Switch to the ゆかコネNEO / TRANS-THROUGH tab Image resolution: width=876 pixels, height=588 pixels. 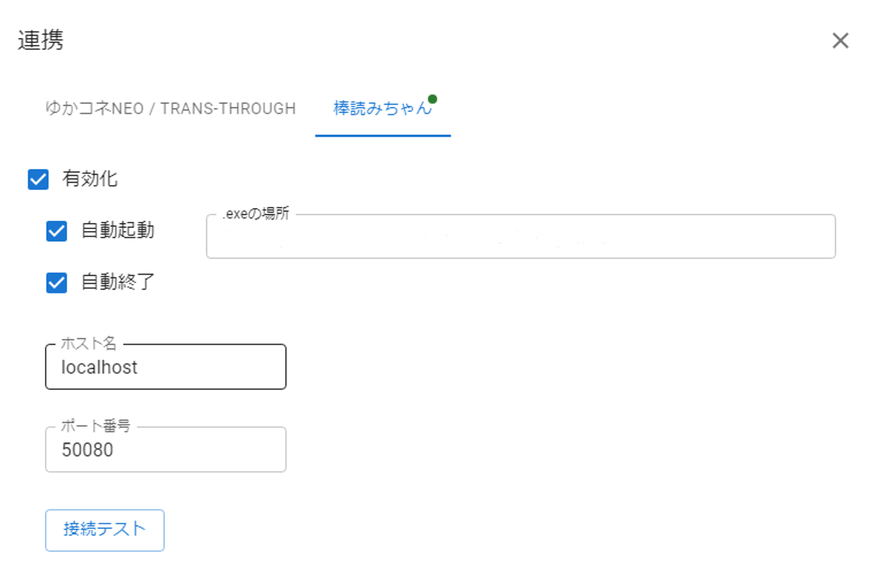[171, 108]
